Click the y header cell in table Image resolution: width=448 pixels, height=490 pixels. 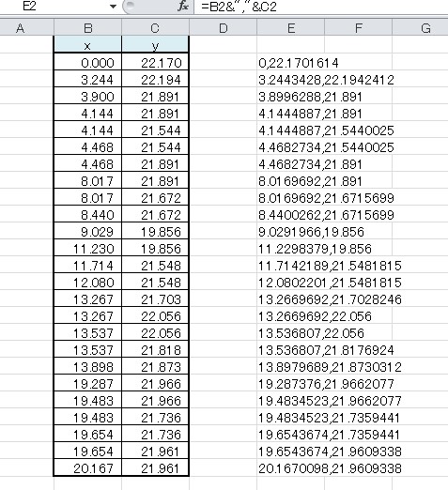[155, 44]
